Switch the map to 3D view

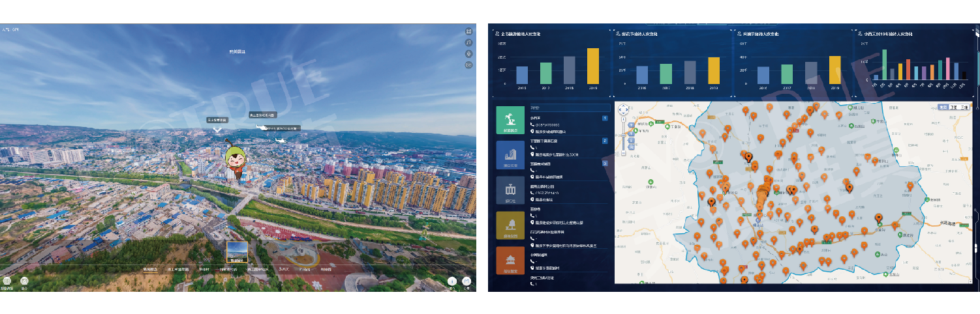(965, 107)
